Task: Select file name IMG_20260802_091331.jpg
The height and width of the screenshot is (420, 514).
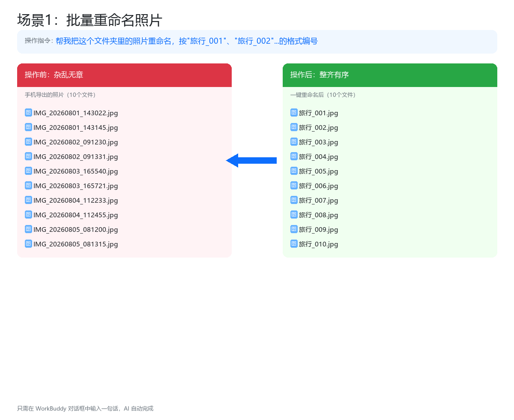Action: [x=76, y=157]
